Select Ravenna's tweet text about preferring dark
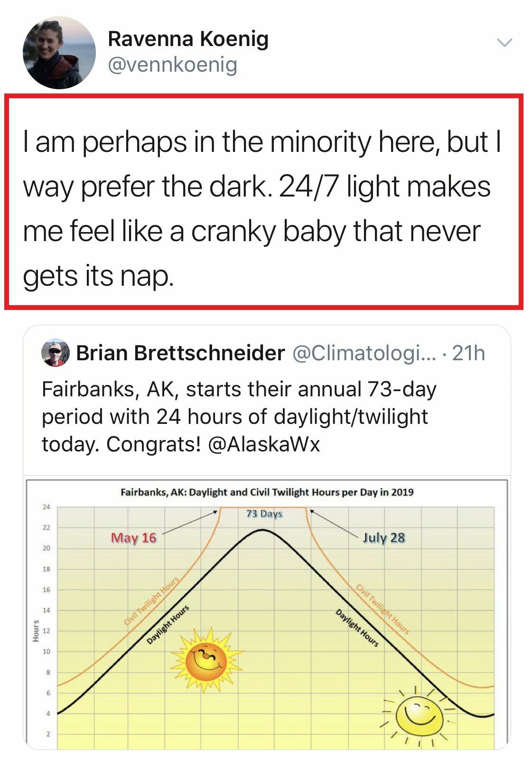 262,208
